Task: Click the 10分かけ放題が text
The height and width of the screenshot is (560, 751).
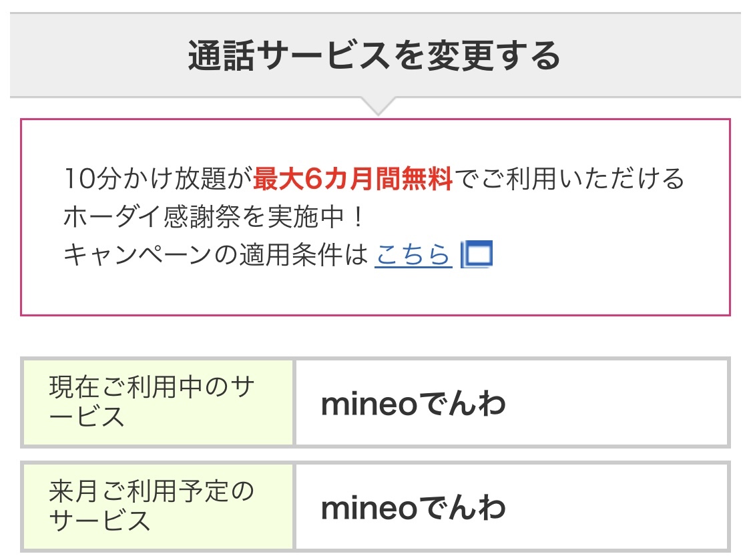Action: [158, 180]
